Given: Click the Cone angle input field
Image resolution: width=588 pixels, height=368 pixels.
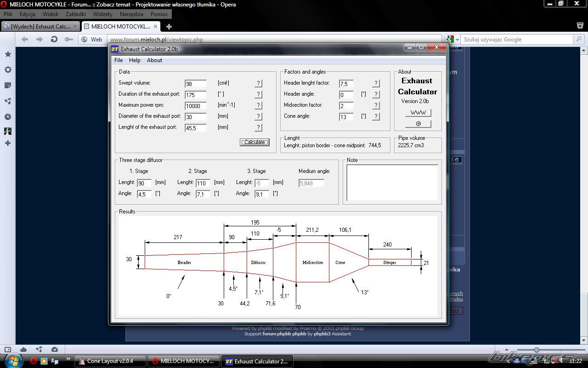Looking at the screenshot, I should 346,117.
